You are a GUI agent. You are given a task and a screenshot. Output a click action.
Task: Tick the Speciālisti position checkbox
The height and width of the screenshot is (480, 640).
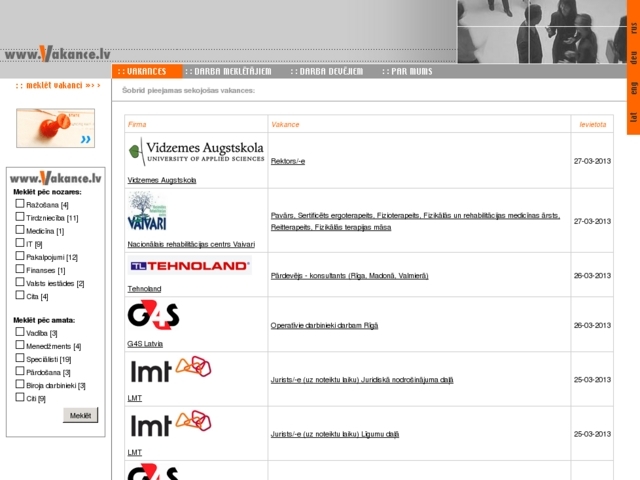(x=19, y=359)
